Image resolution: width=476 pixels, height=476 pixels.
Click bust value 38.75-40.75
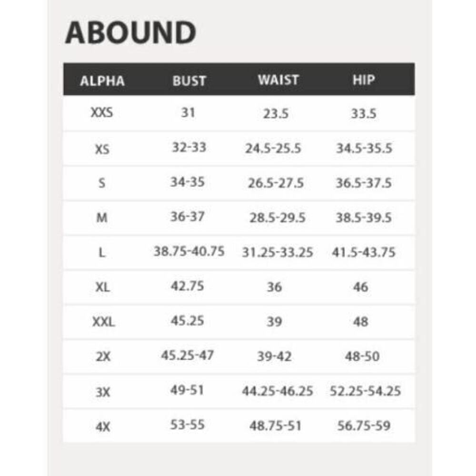click(x=189, y=251)
